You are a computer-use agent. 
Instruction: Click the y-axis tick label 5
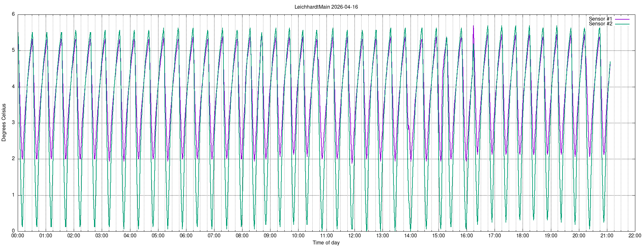click(x=13, y=50)
